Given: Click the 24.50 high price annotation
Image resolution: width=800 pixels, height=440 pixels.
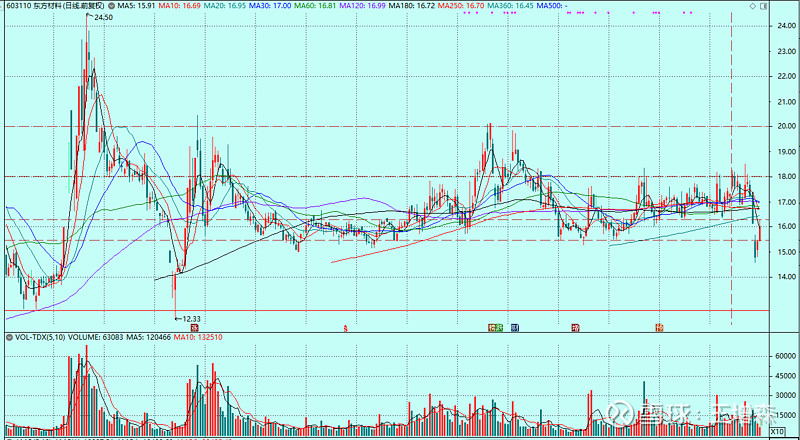Looking at the screenshot, I should pos(102,17).
